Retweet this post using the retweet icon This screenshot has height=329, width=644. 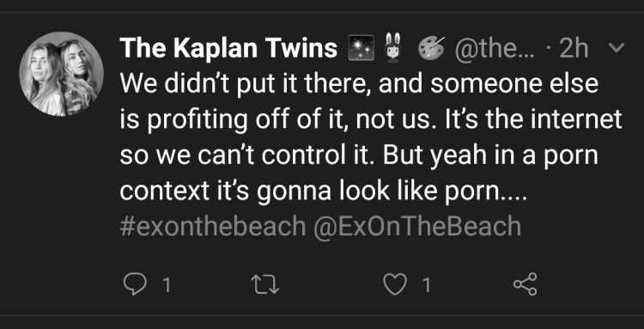pyautogui.click(x=265, y=284)
